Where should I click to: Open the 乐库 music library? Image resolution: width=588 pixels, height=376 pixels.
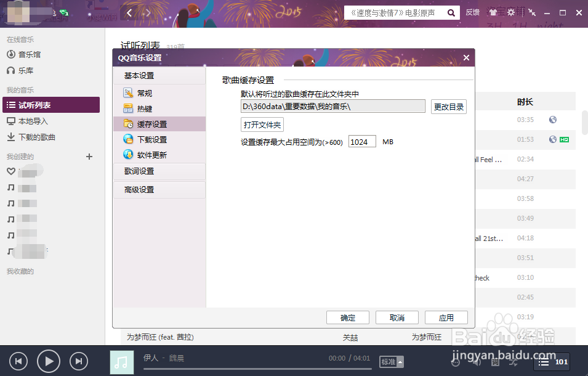tap(20, 70)
